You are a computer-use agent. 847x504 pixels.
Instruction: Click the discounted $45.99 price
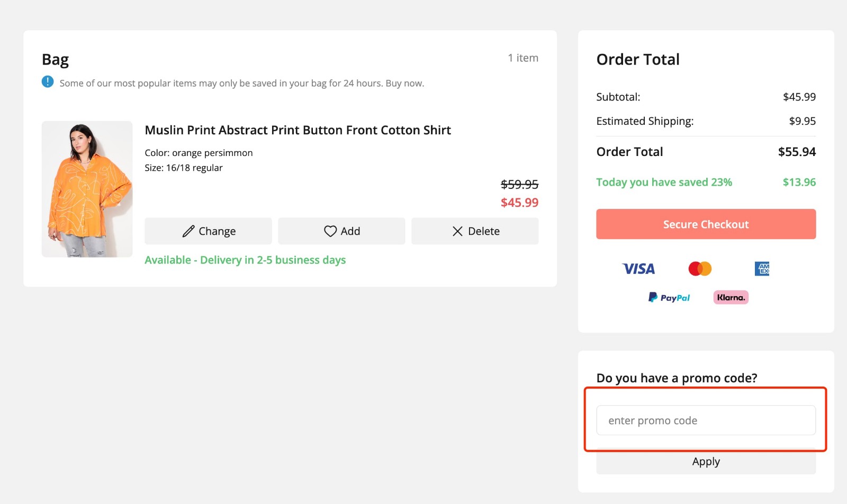519,203
